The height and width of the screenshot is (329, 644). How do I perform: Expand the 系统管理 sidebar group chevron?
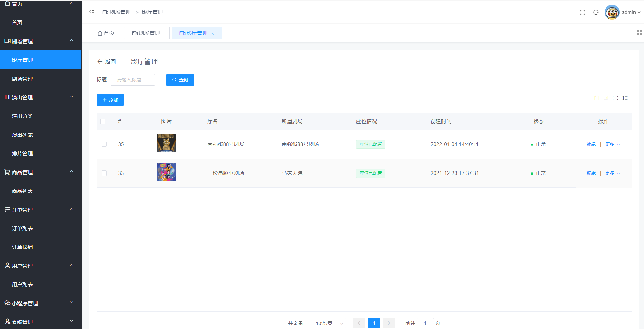72,322
